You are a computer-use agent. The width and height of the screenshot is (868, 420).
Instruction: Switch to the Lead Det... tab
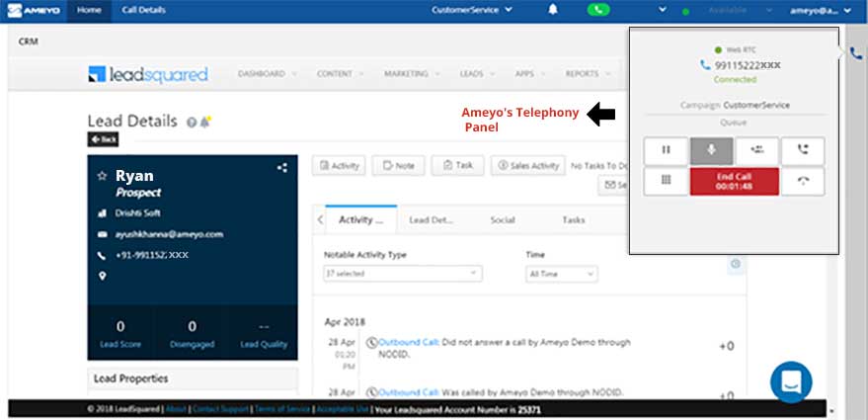[431, 220]
